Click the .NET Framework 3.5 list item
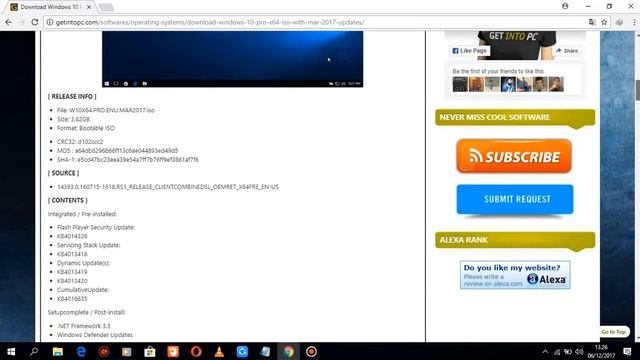This screenshot has width=640, height=360. 84,326
